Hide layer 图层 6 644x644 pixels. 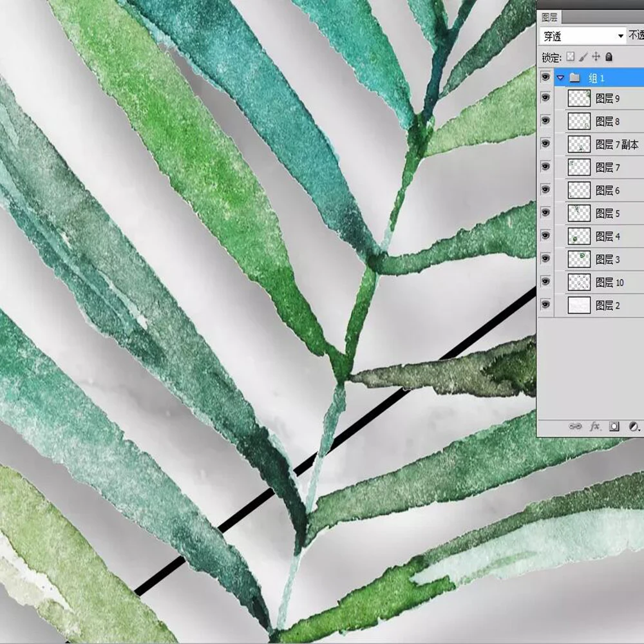[545, 190]
